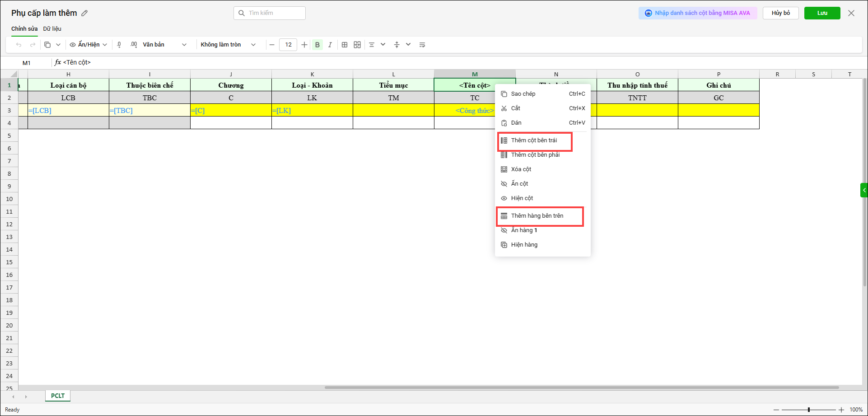Choose Thêm cột bên phải
868x416 pixels.
(543, 155)
